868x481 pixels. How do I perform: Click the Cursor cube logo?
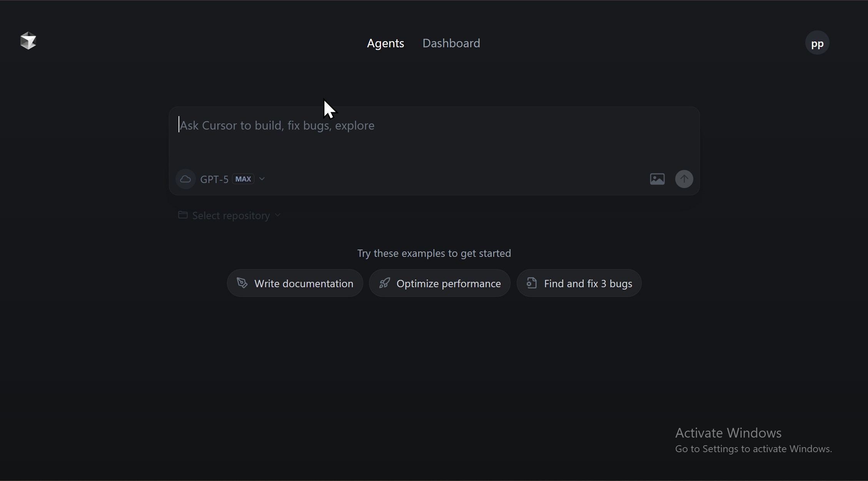28,41
